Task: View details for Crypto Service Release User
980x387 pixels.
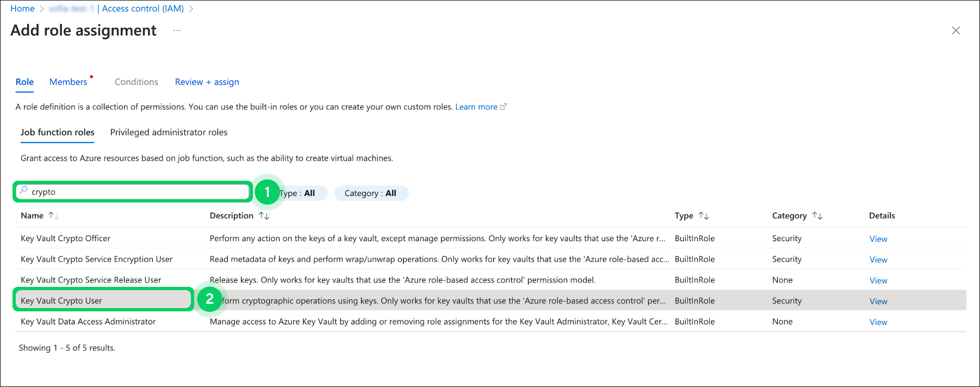Action: coord(878,280)
